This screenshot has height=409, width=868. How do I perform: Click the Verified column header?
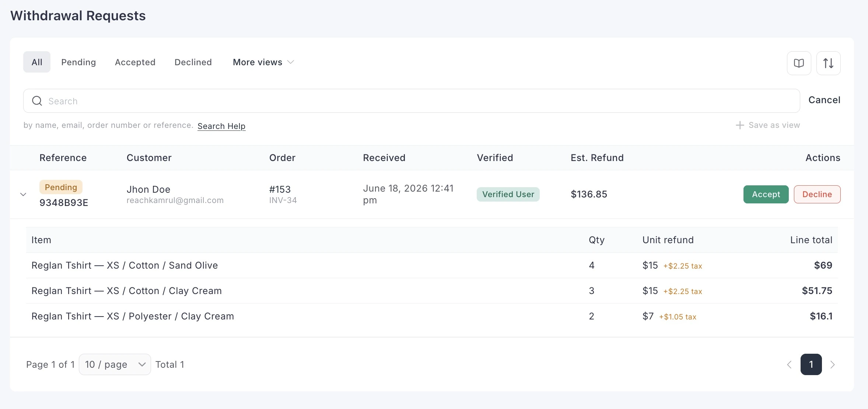pos(495,158)
